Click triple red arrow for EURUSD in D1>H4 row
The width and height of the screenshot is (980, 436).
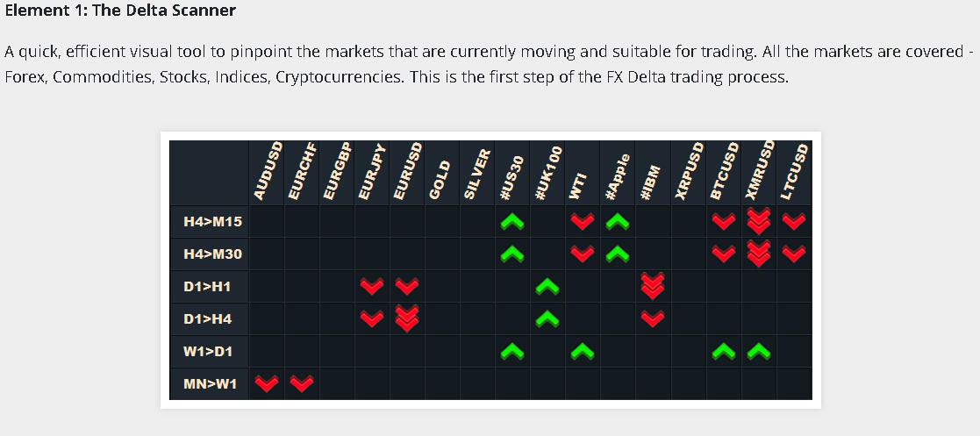click(407, 318)
